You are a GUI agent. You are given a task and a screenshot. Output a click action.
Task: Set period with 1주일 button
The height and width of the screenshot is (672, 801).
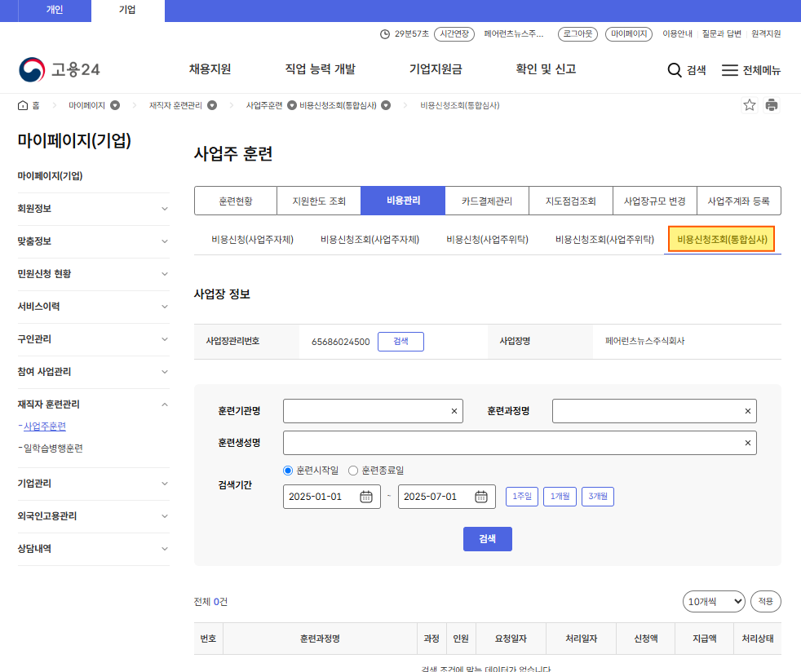tap(521, 497)
